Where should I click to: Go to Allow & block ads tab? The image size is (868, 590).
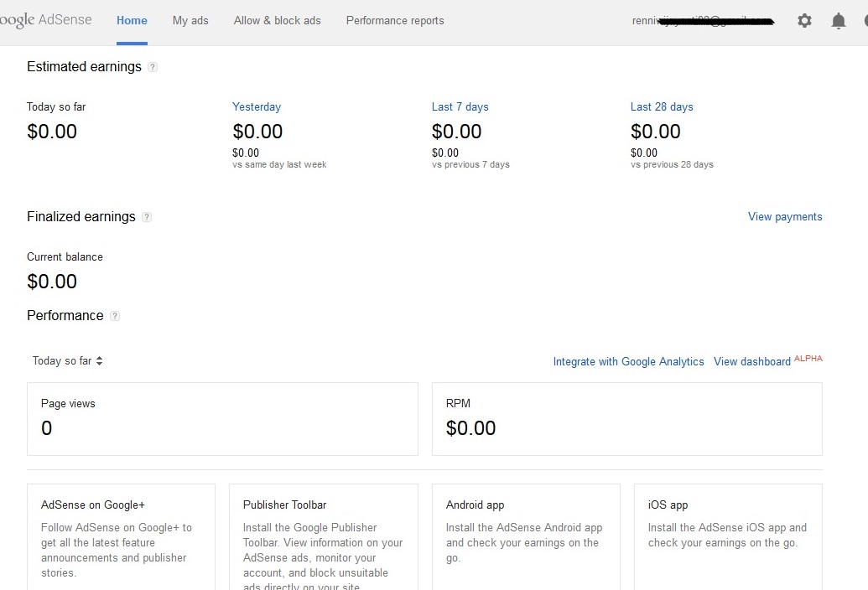click(277, 21)
